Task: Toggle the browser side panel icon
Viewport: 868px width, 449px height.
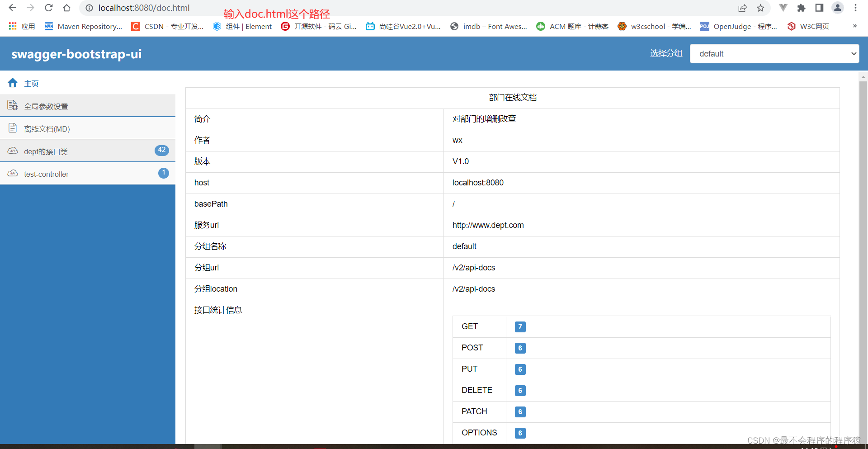Action: click(x=819, y=8)
